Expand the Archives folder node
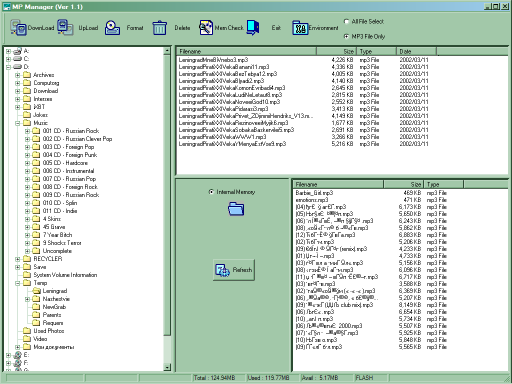The height and width of the screenshot is (384, 512). [x=18, y=75]
